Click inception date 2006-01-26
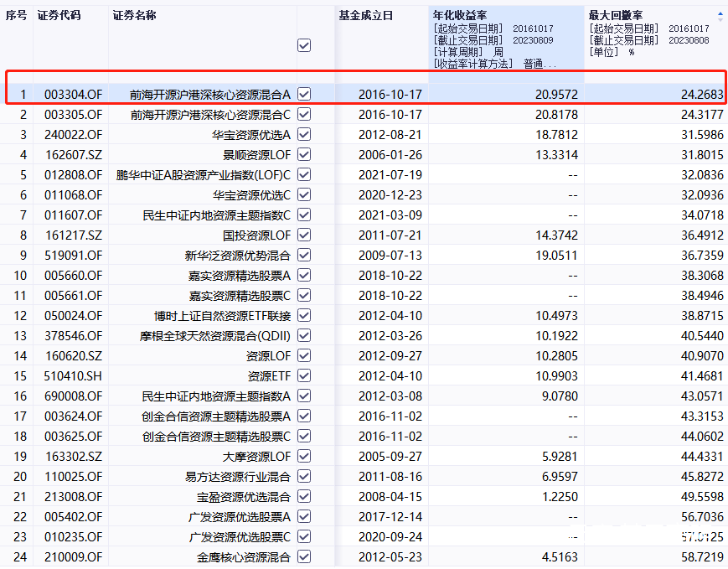The width and height of the screenshot is (728, 569). 390,155
